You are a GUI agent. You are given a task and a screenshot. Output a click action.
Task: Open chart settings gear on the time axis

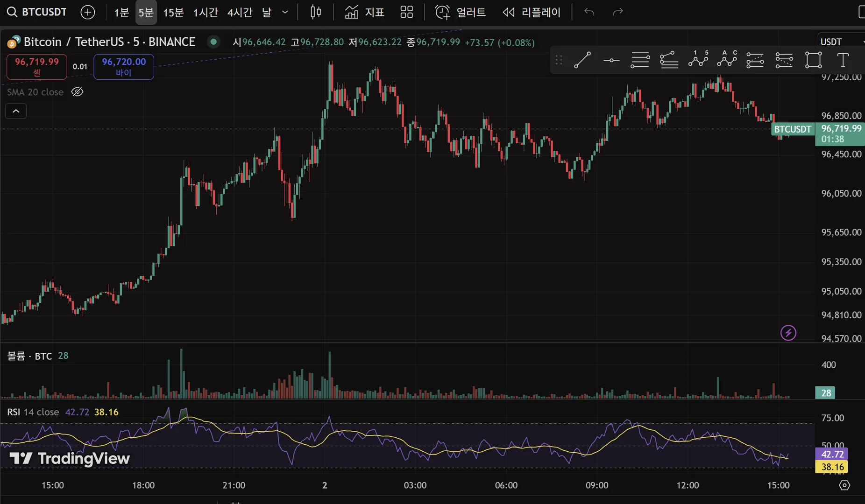tap(844, 485)
